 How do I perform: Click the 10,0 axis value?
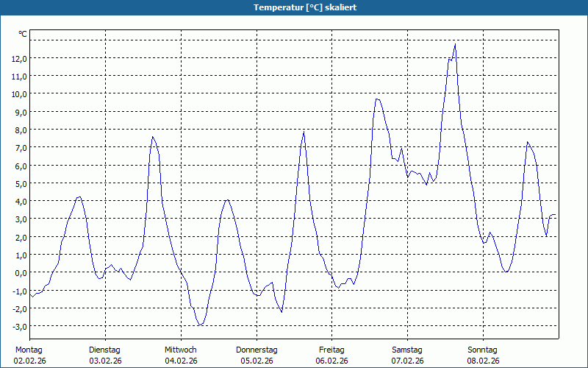tap(20, 94)
